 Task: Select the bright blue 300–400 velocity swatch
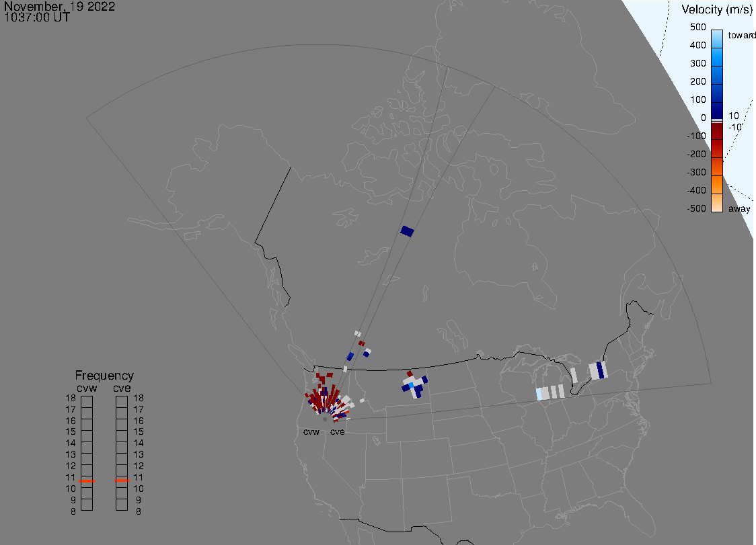point(717,57)
